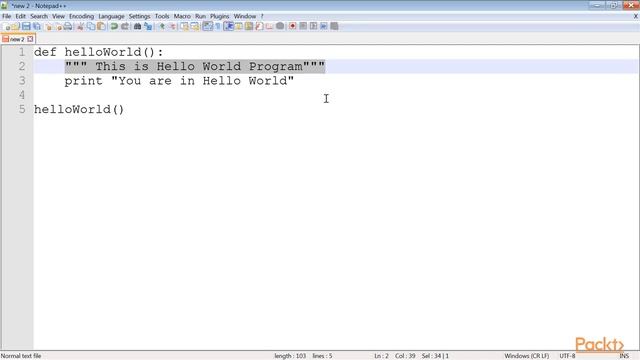Open the Run menu
The width and height of the screenshot is (640, 360).
(x=200, y=16)
